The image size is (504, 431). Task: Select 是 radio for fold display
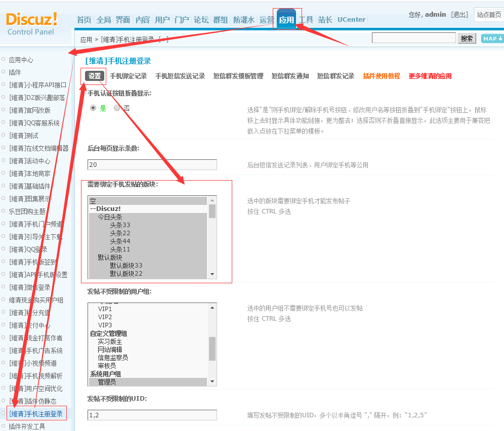pyautogui.click(x=93, y=108)
